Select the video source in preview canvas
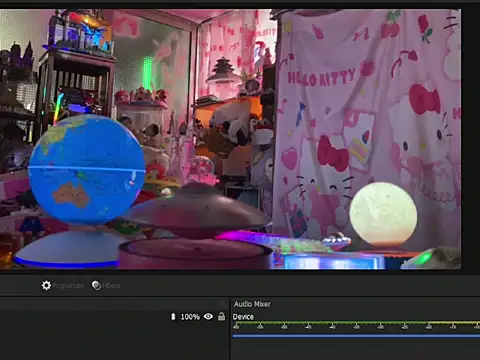 pyautogui.click(x=230, y=139)
